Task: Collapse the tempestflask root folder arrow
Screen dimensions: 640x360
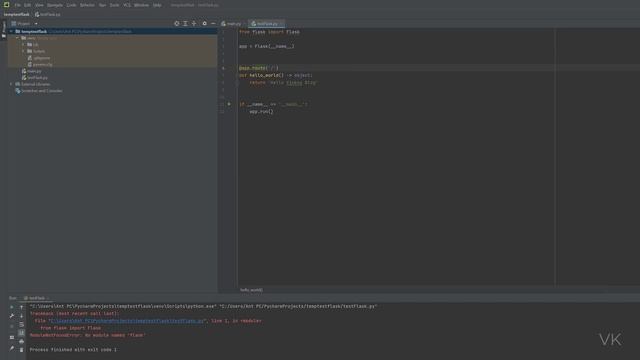Action: click(x=11, y=31)
